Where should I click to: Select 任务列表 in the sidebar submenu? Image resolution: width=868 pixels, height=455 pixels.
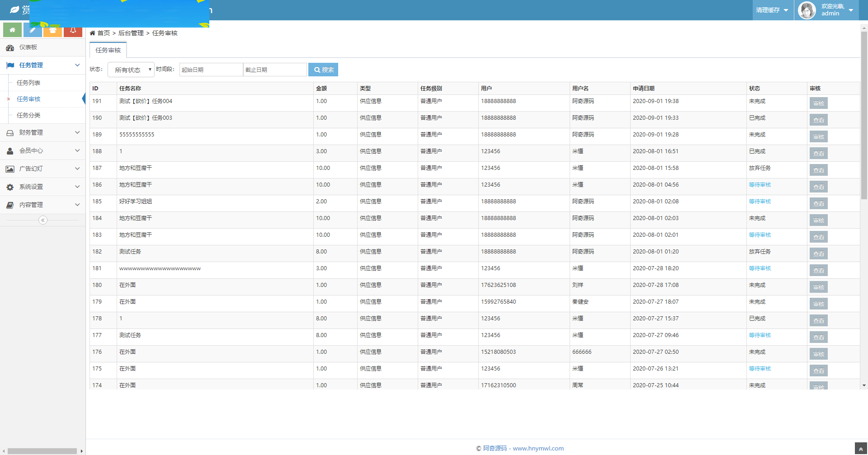click(28, 83)
